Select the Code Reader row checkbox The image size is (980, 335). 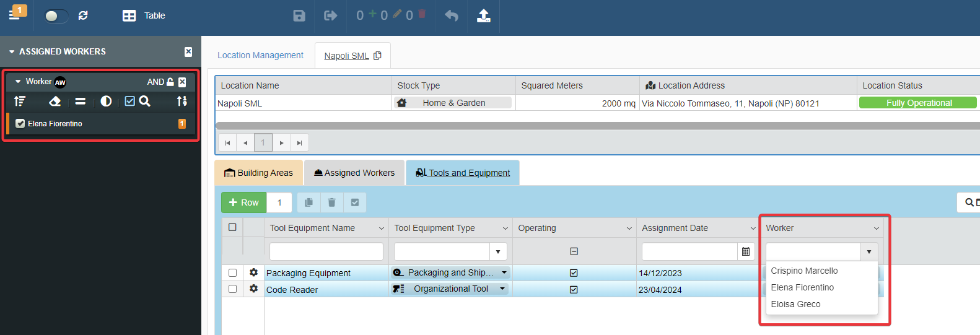[232, 289]
